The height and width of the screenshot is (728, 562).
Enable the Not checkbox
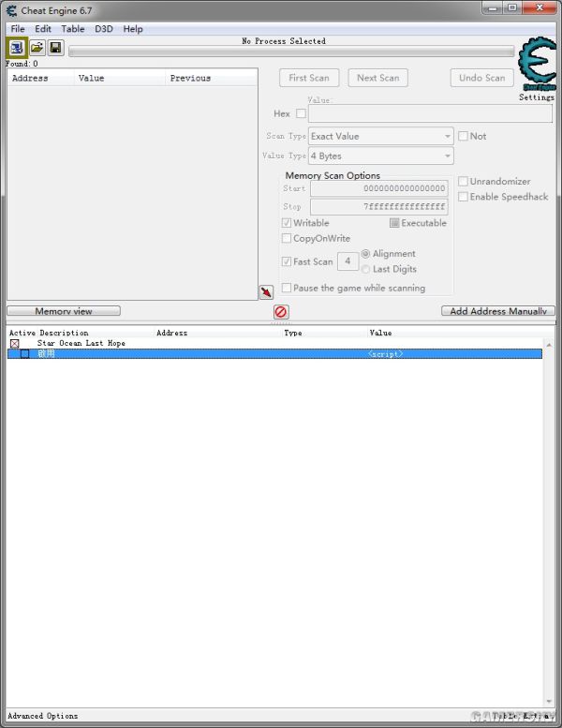coord(463,136)
